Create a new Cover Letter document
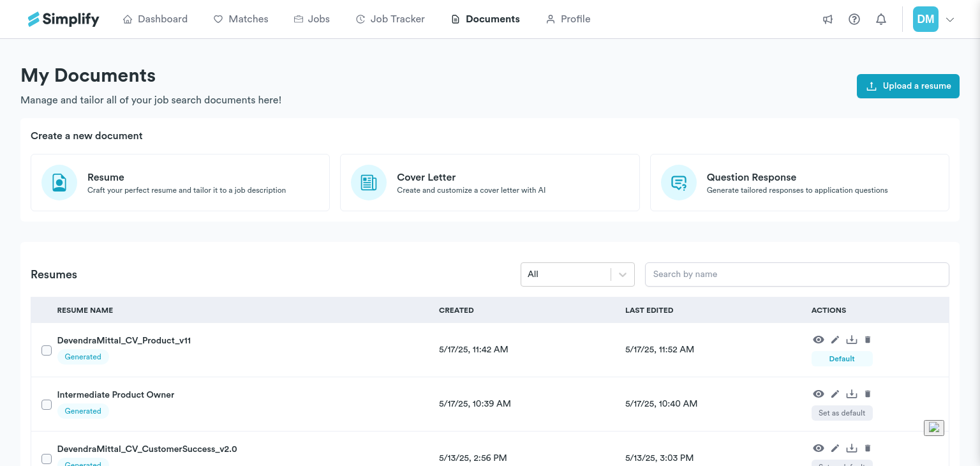 pos(489,183)
